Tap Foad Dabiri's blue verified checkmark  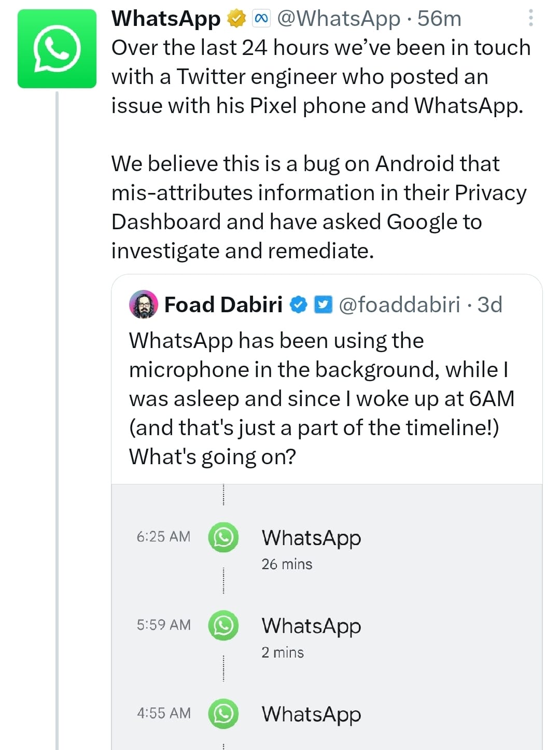click(x=298, y=304)
